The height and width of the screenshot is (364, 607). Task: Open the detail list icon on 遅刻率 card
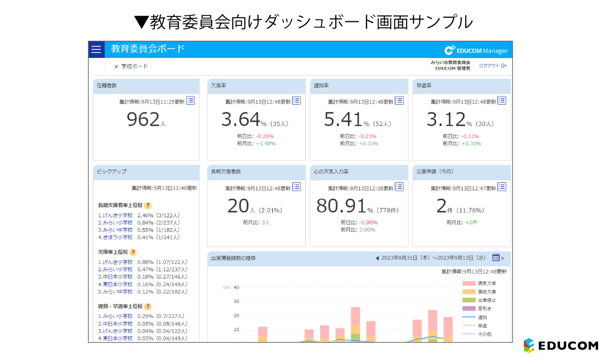coord(399,101)
